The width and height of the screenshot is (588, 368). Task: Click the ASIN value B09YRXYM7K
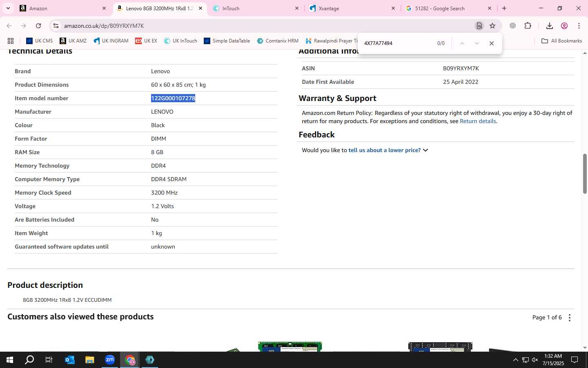point(461,68)
